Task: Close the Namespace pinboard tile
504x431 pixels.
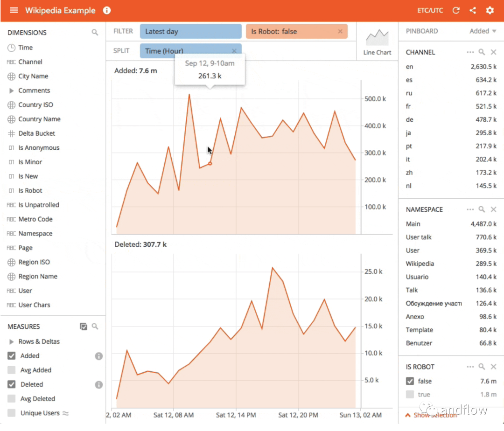Action: point(493,209)
